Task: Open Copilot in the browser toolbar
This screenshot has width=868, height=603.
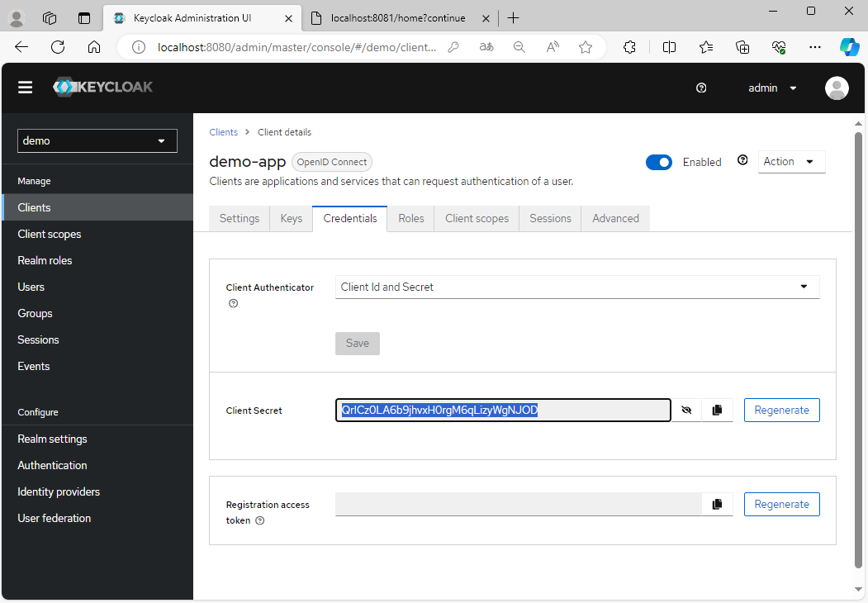Action: tap(850, 47)
